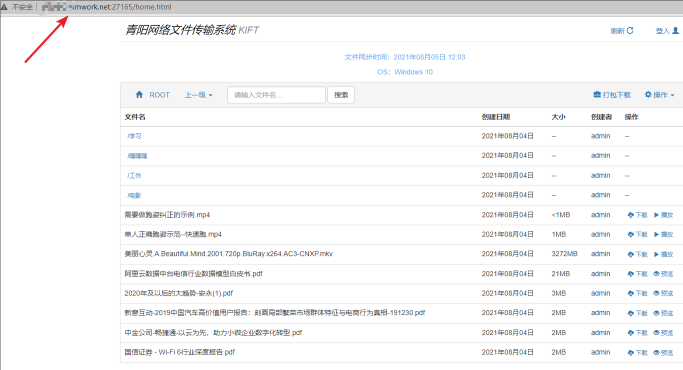Click the OS: Windows 10 text
The width and height of the screenshot is (683, 370).
pos(405,72)
